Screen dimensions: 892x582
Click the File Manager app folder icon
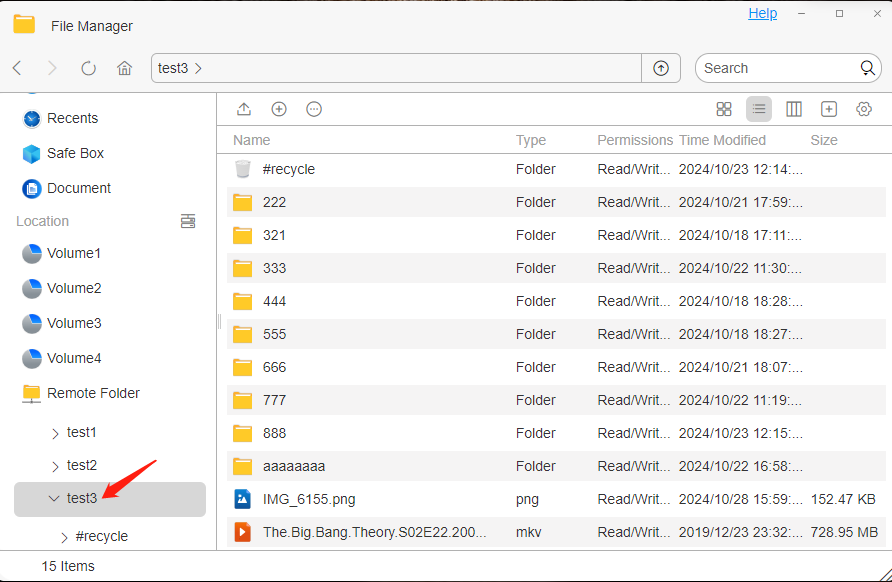(x=24, y=25)
